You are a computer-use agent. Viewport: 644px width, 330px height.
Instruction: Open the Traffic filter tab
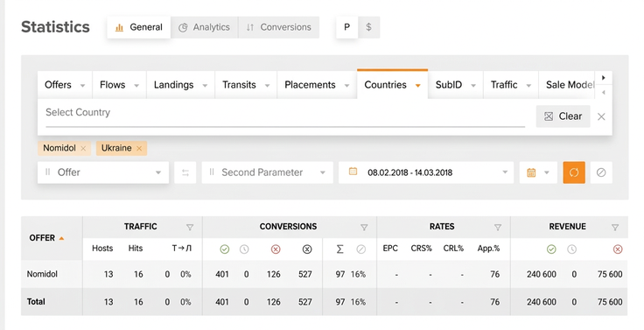point(511,85)
